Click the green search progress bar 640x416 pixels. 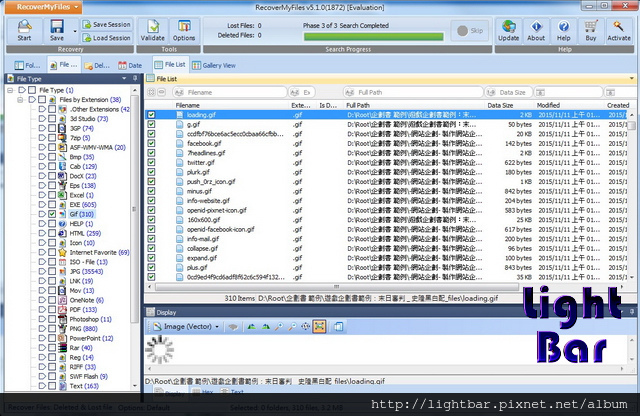(373, 37)
